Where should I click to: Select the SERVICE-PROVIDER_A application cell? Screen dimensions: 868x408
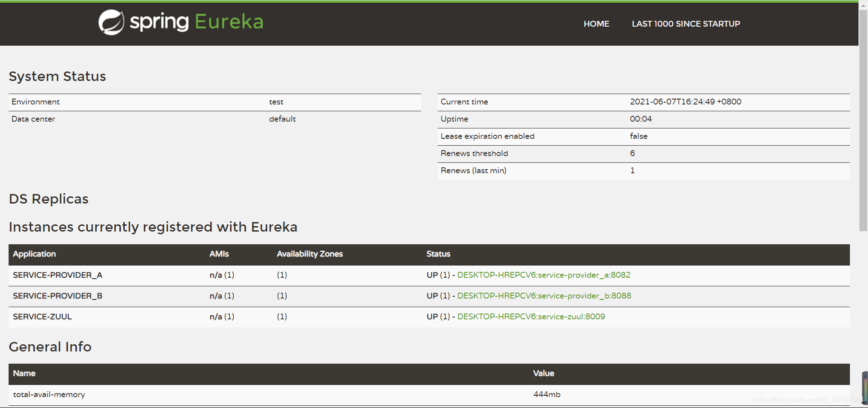(x=58, y=275)
